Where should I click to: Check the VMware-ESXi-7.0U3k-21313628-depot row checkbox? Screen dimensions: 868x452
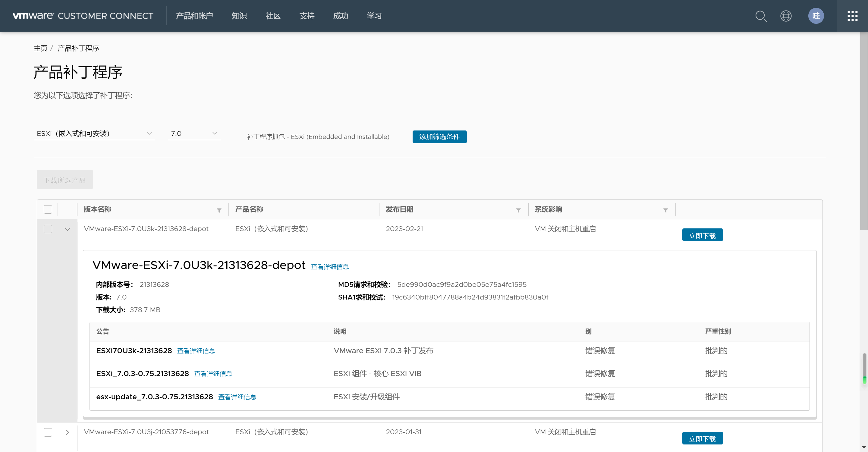(48, 229)
